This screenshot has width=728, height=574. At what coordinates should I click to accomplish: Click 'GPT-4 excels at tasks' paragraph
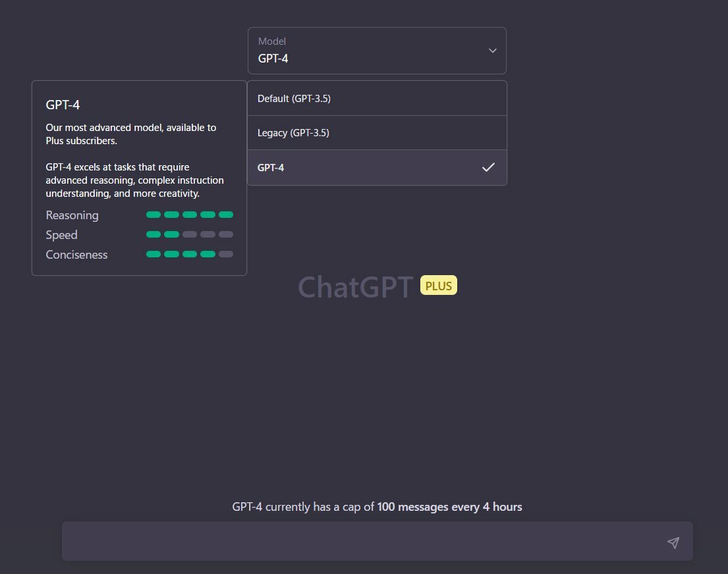pyautogui.click(x=134, y=180)
